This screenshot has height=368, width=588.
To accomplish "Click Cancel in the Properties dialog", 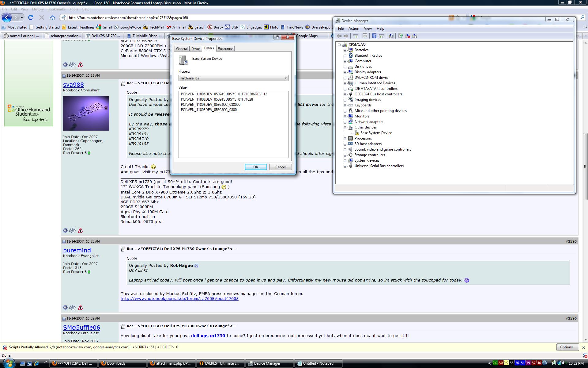I will 280,167.
